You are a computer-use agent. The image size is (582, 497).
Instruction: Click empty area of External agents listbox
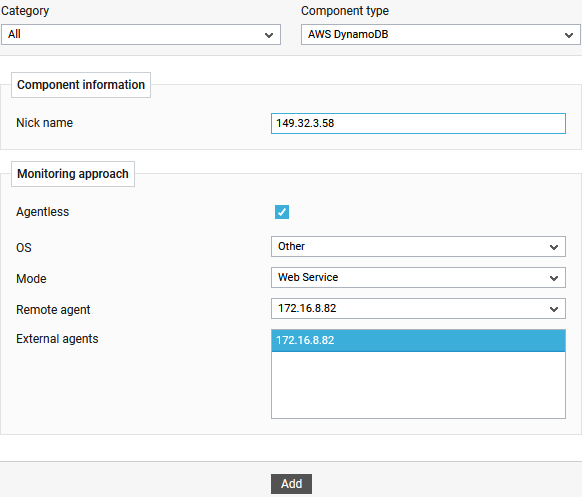tap(418, 385)
